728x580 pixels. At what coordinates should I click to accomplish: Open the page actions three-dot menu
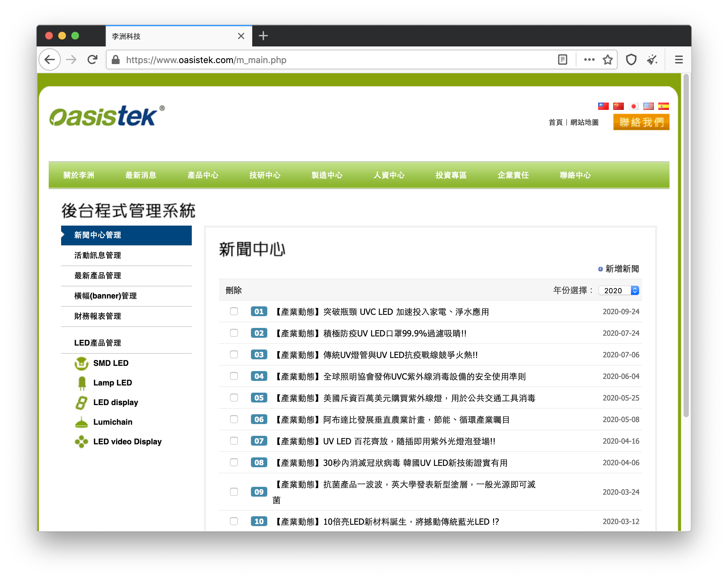click(x=589, y=60)
